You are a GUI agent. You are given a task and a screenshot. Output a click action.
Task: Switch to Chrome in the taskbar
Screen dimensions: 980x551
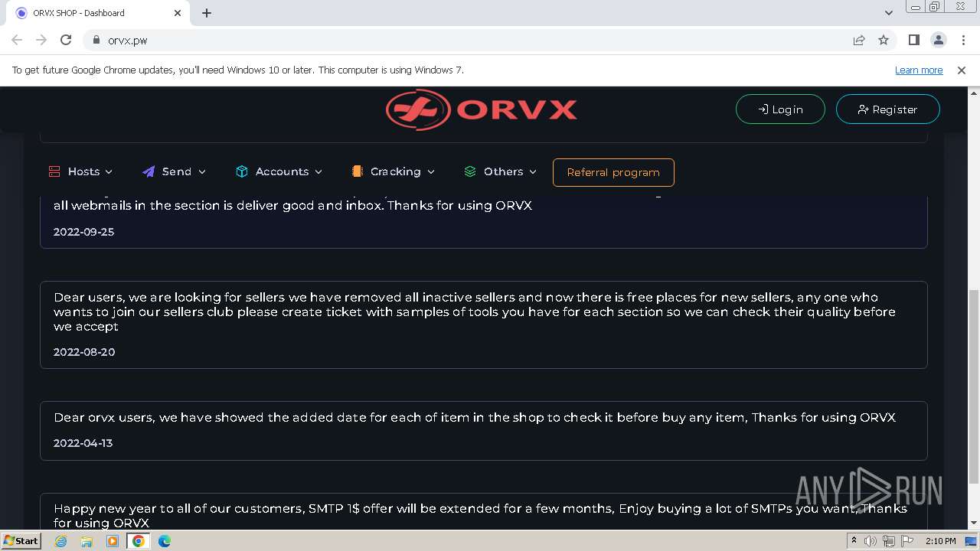click(139, 541)
